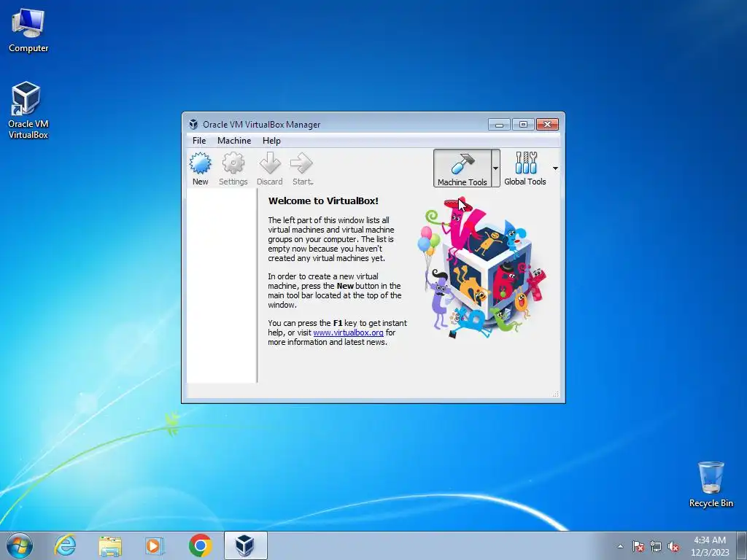Select the Recycle Bin desktop icon
The image size is (747, 560).
[x=711, y=484]
